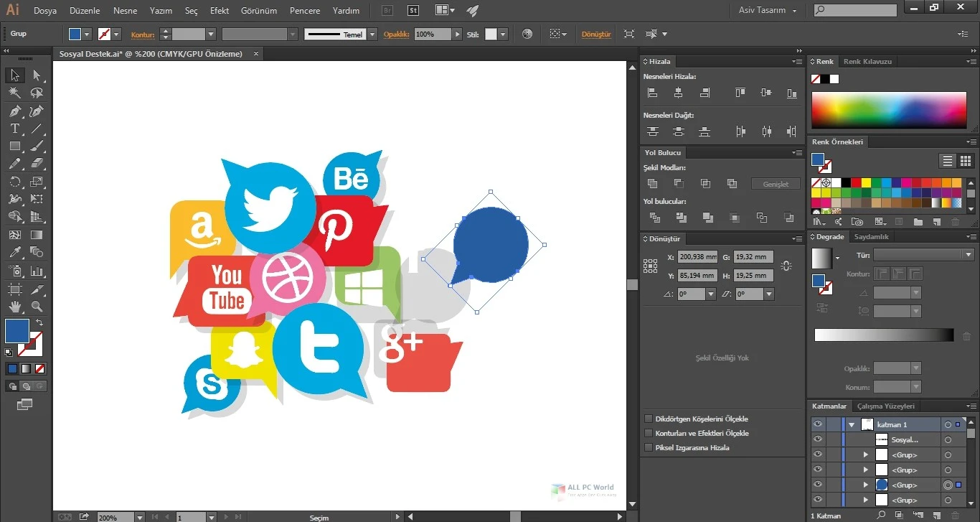Select the Type tool
The height and width of the screenshot is (522, 980).
point(14,129)
